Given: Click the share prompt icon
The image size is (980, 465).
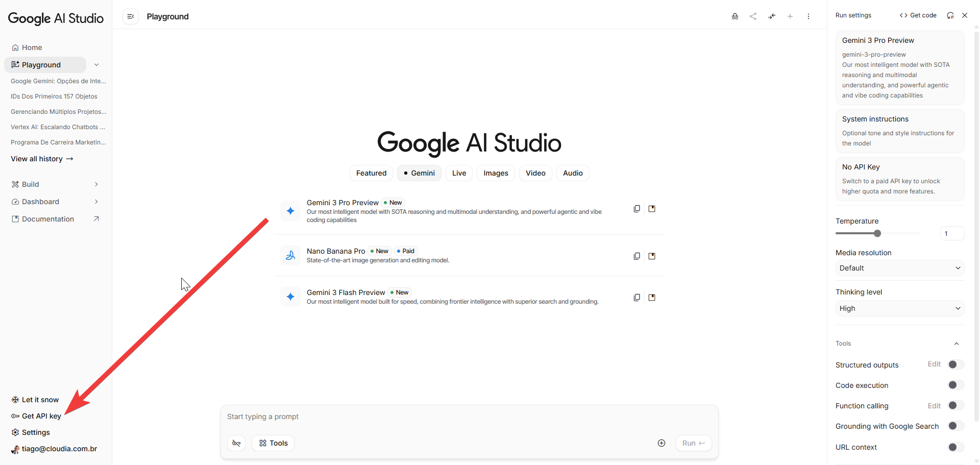Looking at the screenshot, I should (753, 16).
